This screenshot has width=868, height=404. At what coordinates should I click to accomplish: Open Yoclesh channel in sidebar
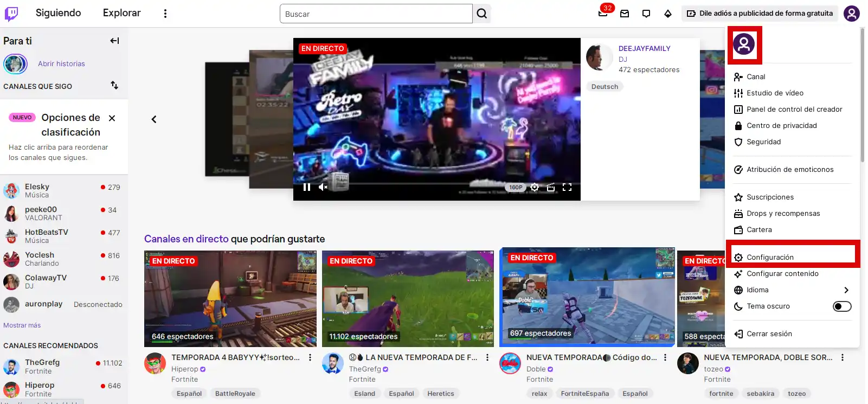[x=64, y=259]
